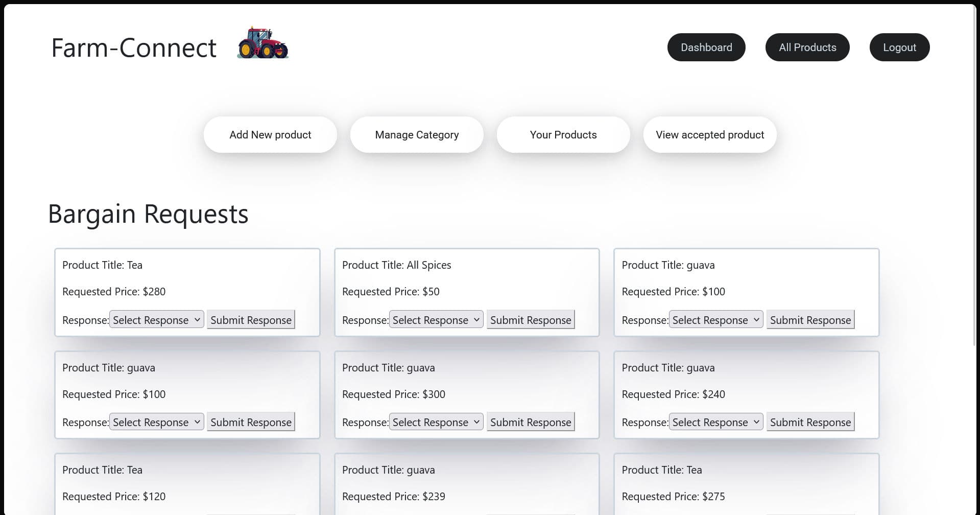Viewport: 980px width, 515px height.
Task: Submit response for the Tea $280 bargain request
Action: (251, 319)
